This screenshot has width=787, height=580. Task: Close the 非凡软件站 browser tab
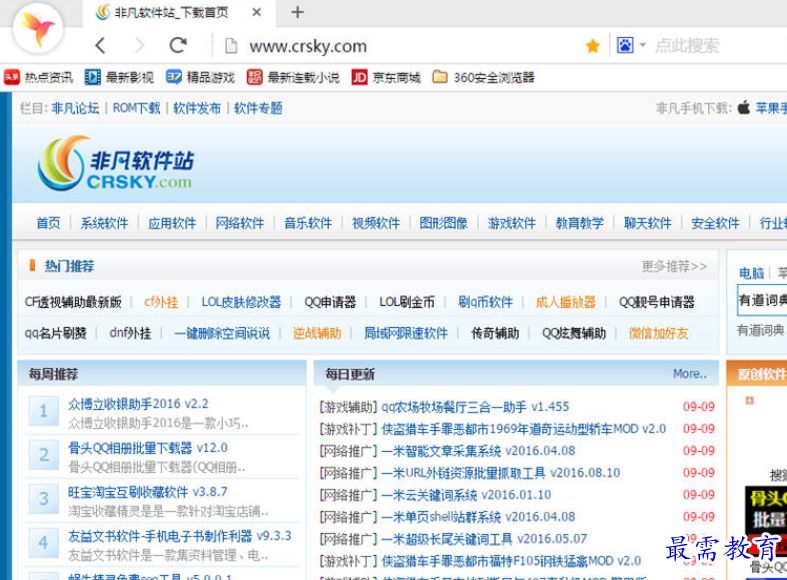pos(257,13)
